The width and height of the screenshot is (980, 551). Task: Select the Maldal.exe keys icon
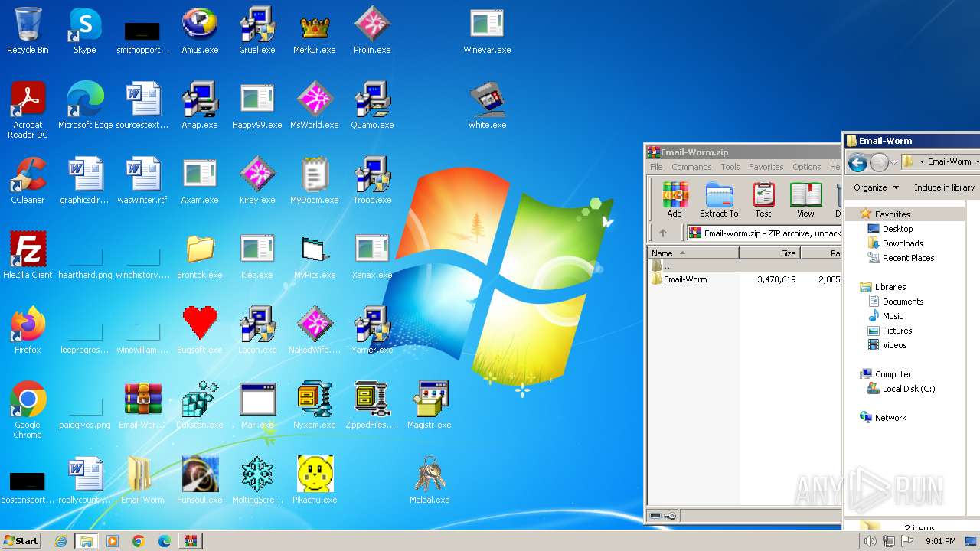click(430, 481)
